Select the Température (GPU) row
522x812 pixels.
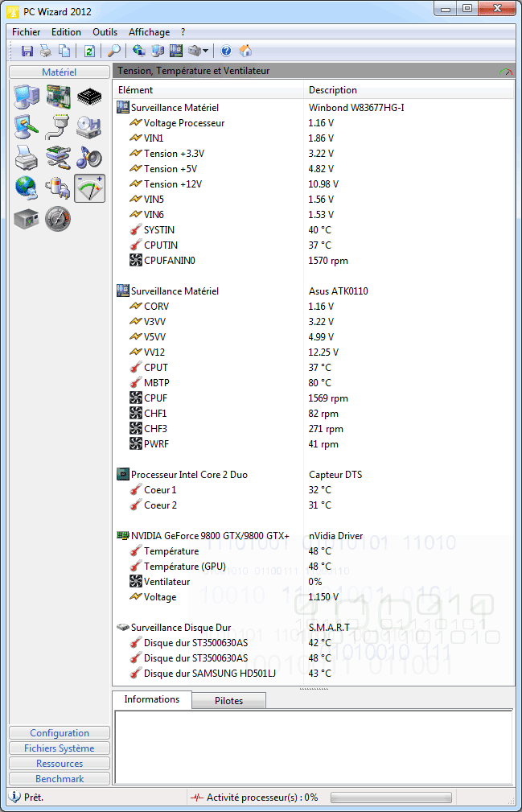click(314, 567)
